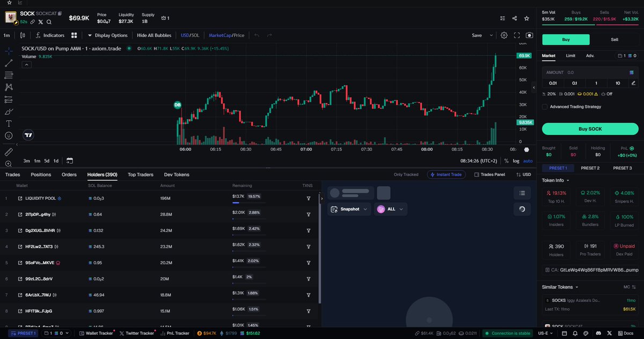Image resolution: width=644 pixels, height=339 pixels.
Task: Select PRESET 2 tab
Action: [590, 168]
